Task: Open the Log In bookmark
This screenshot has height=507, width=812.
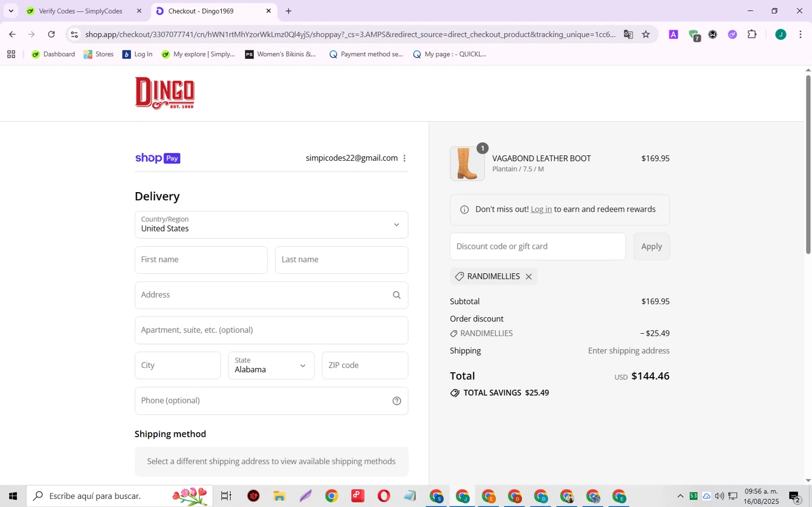Action: pyautogui.click(x=137, y=54)
